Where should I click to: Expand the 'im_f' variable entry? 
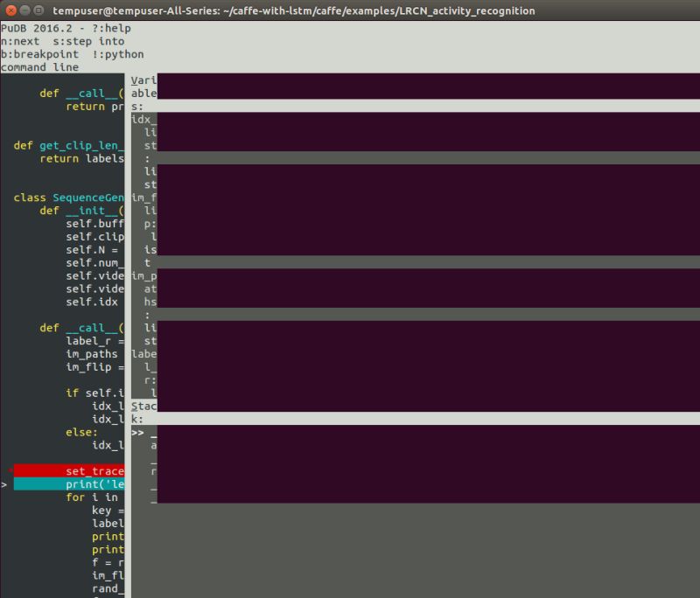142,198
